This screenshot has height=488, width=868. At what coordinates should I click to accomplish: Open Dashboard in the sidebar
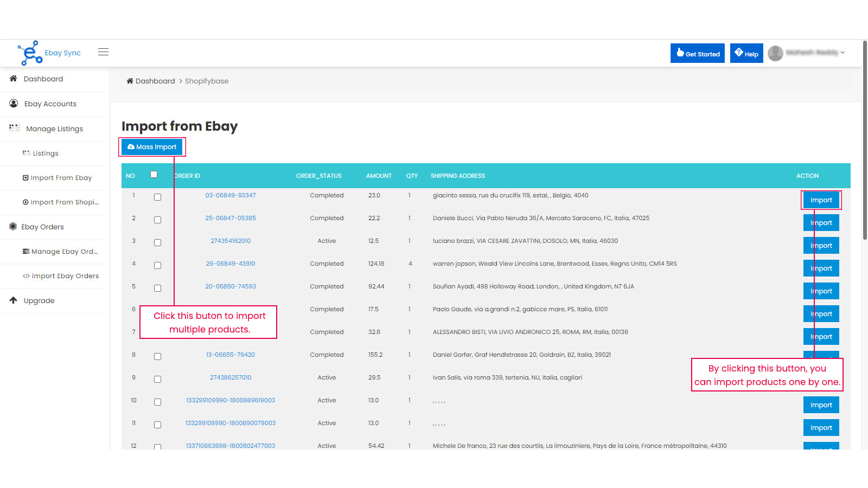[x=43, y=79]
